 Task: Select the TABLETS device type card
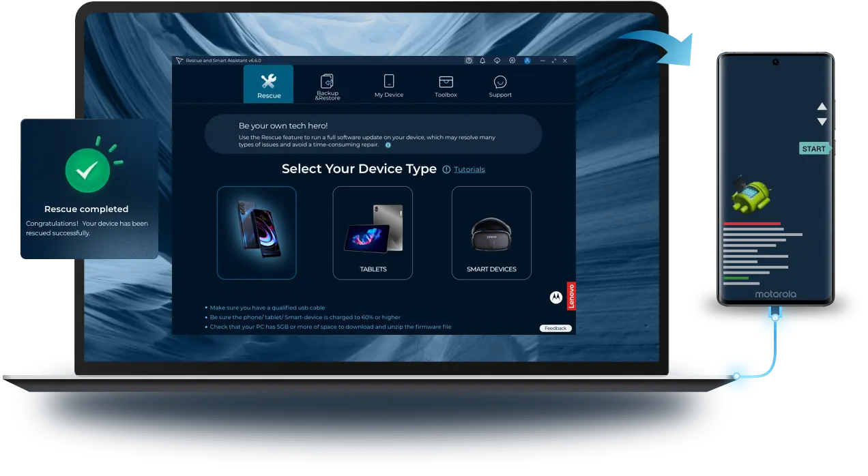373,233
